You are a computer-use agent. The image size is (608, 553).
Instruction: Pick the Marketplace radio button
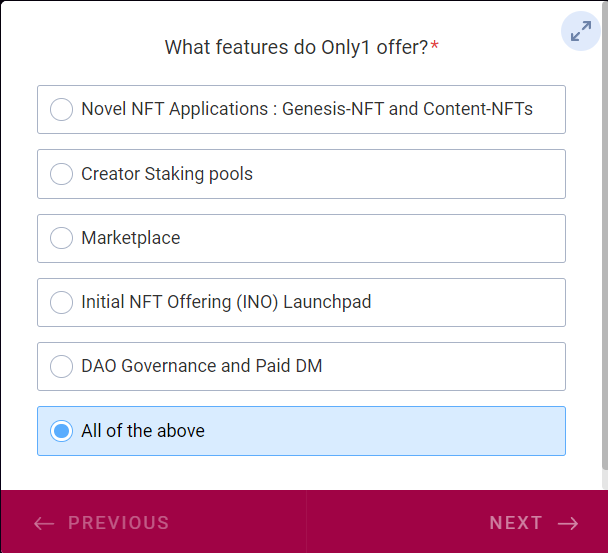(61, 238)
